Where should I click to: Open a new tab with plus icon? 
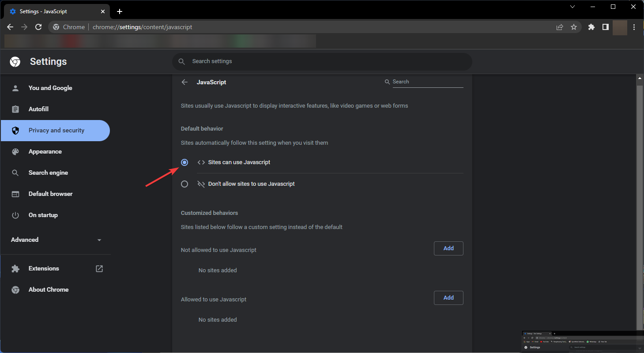(120, 11)
